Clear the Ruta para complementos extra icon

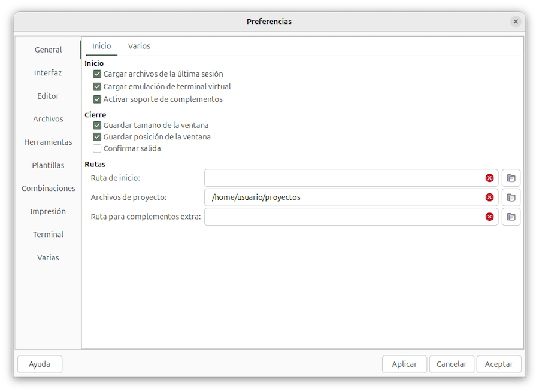coord(489,217)
